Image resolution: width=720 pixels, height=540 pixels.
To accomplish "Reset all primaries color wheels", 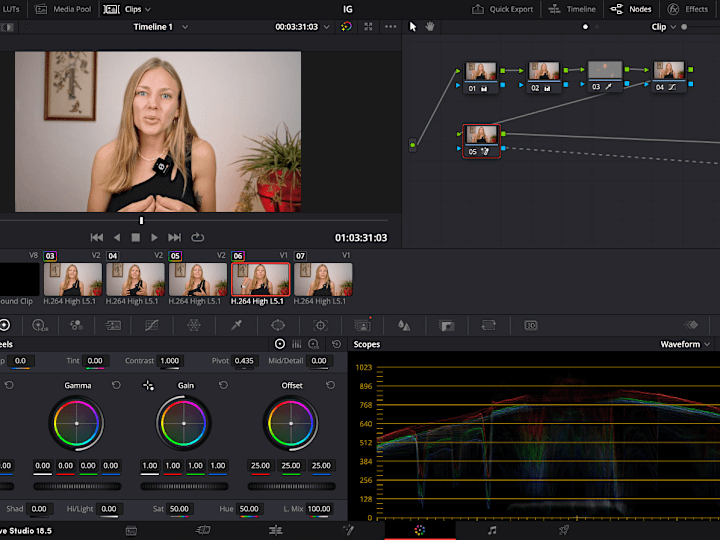I will pyautogui.click(x=337, y=344).
